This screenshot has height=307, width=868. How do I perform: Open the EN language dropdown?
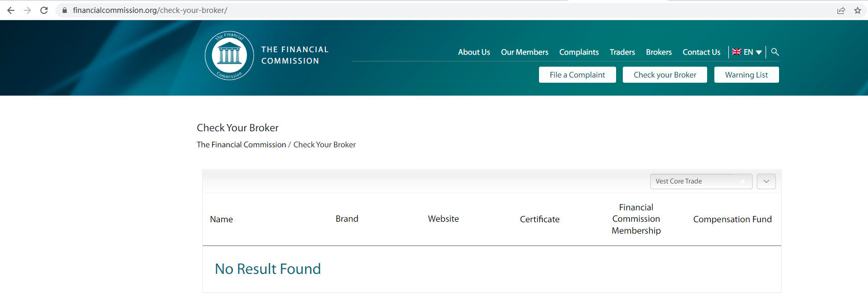coord(747,52)
